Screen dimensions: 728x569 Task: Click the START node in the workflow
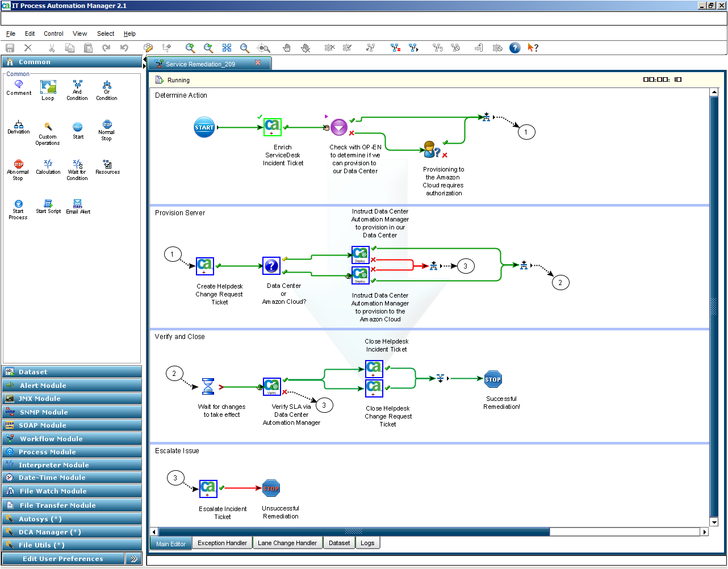204,127
